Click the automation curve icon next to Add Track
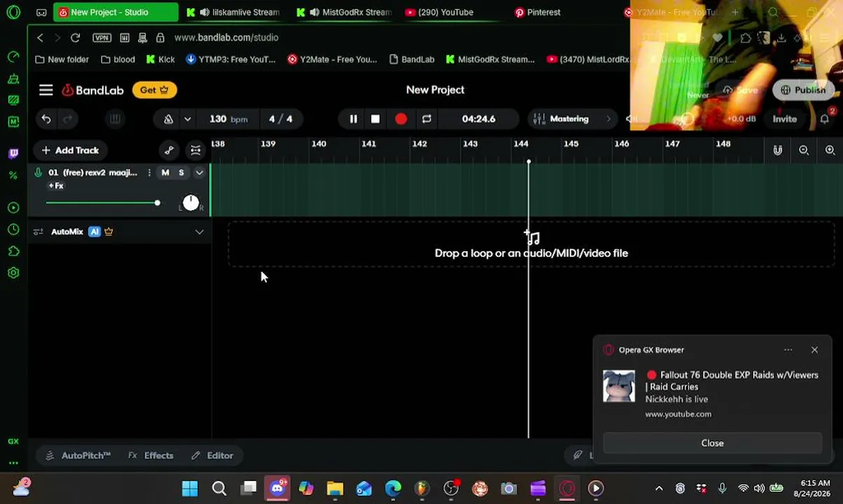This screenshot has height=504, width=843. point(169,150)
